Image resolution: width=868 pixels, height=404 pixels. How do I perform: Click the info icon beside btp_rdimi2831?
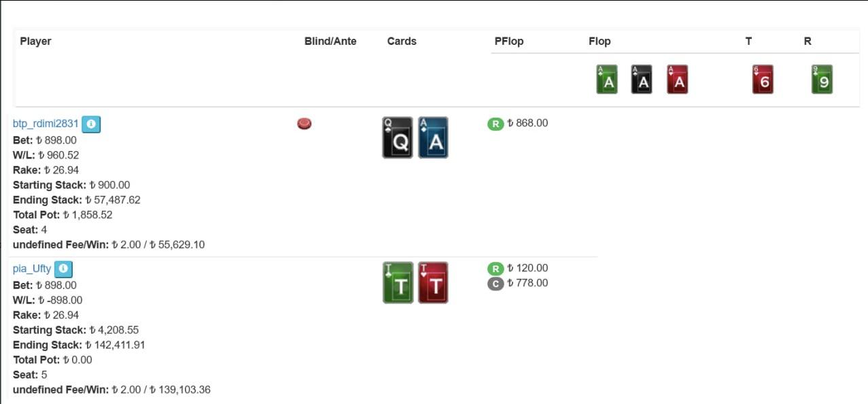[x=91, y=124]
